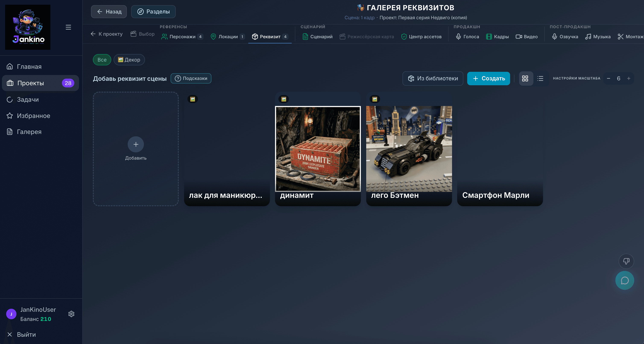Open the Режиссёрская карта tab
The height and width of the screenshot is (344, 644).
click(367, 37)
